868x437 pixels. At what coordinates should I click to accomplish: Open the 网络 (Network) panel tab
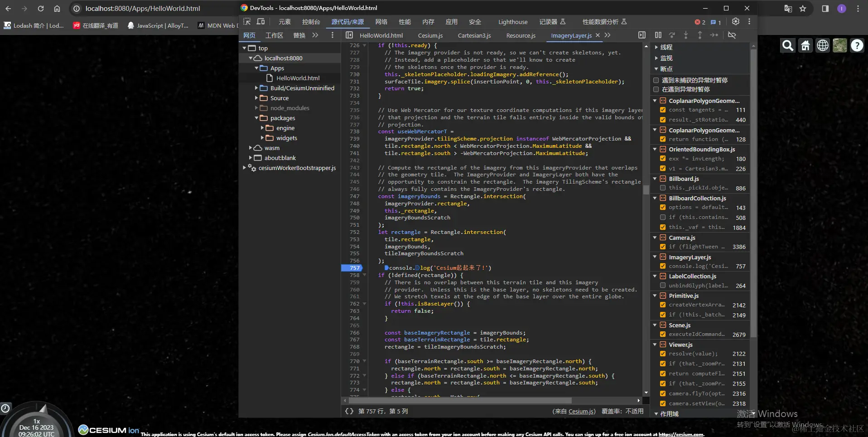point(381,22)
